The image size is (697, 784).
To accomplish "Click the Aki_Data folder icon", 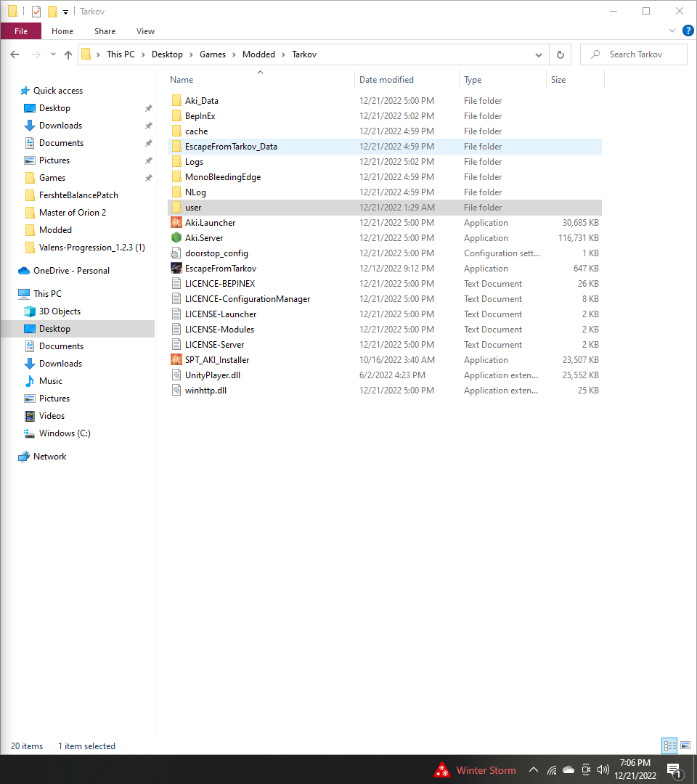I will (176, 100).
